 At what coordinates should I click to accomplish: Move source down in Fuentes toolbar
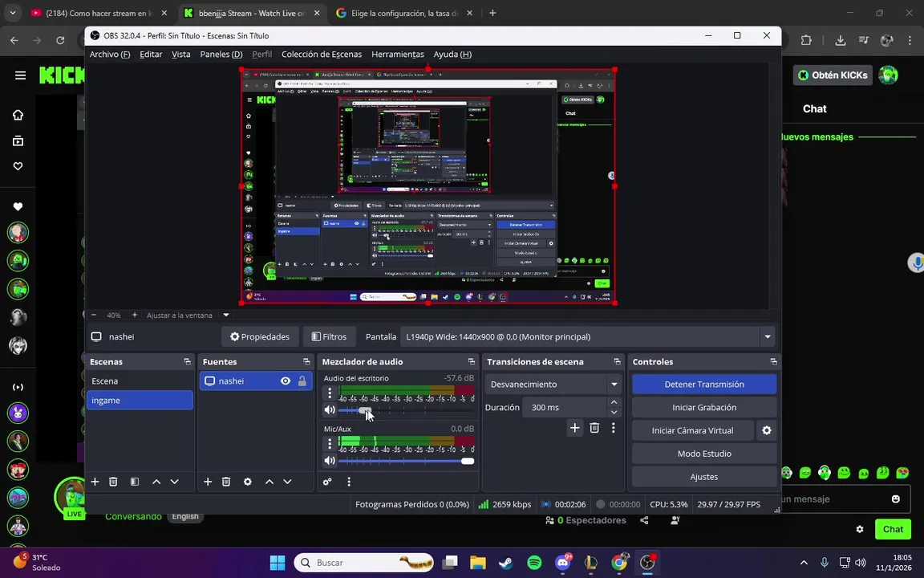click(x=288, y=482)
